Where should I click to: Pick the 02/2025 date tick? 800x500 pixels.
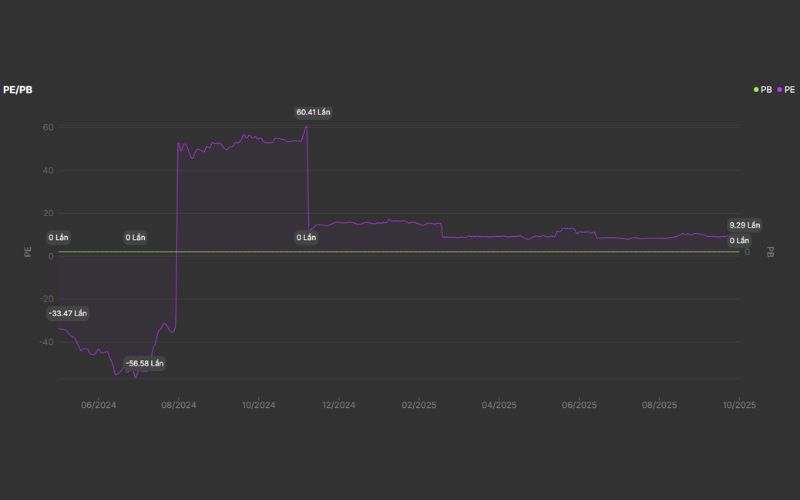point(419,405)
